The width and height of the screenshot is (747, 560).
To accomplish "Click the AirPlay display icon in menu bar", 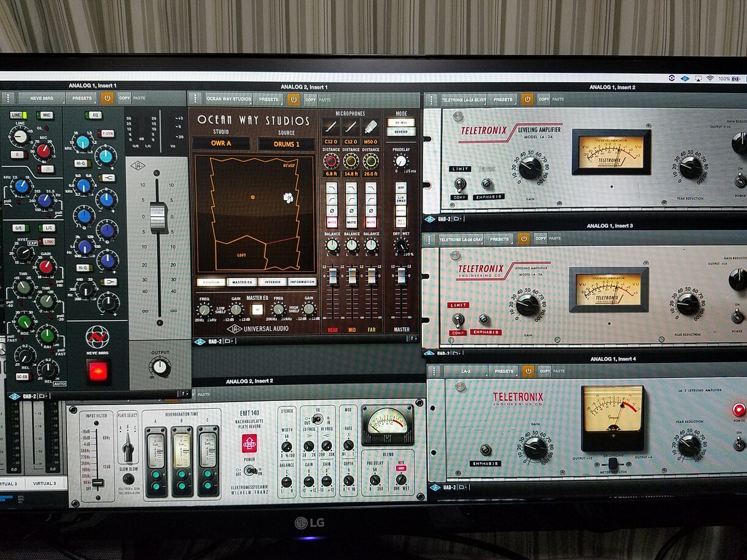I will tap(698, 79).
